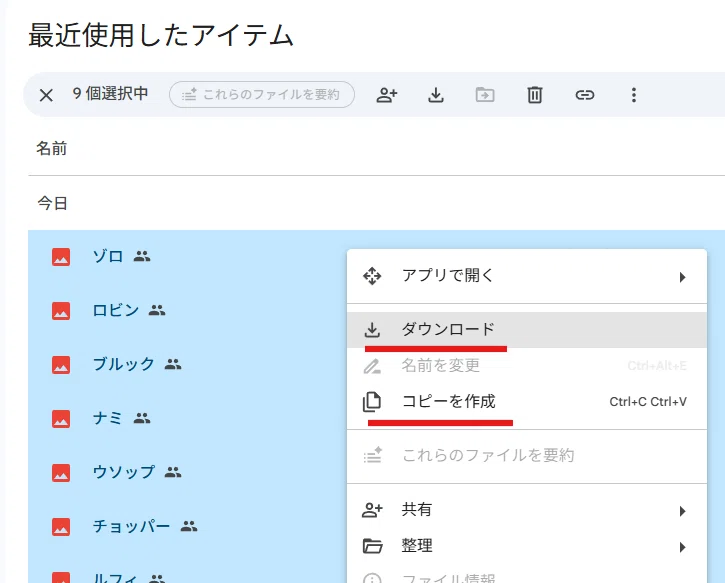Click the image file icon for チョッパー
Screen dimensions: 725x583
61,527
